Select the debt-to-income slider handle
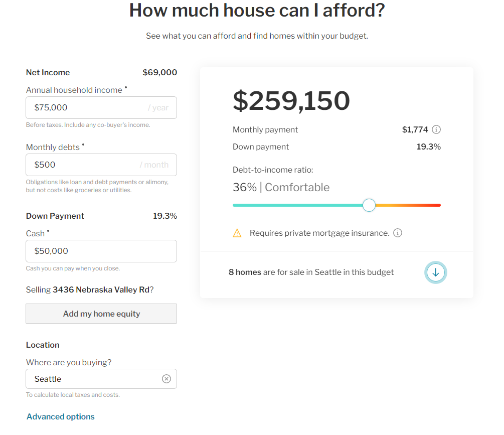The height and width of the screenshot is (435, 504). pyautogui.click(x=369, y=205)
